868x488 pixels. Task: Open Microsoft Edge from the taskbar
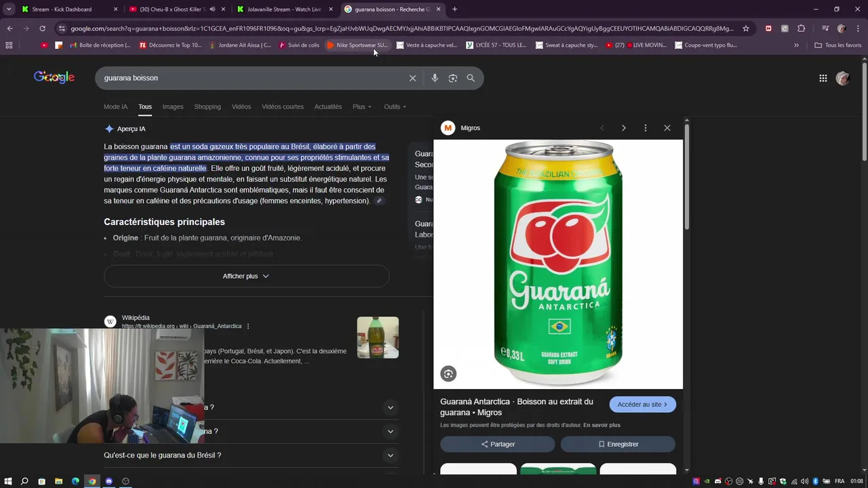coord(75,481)
